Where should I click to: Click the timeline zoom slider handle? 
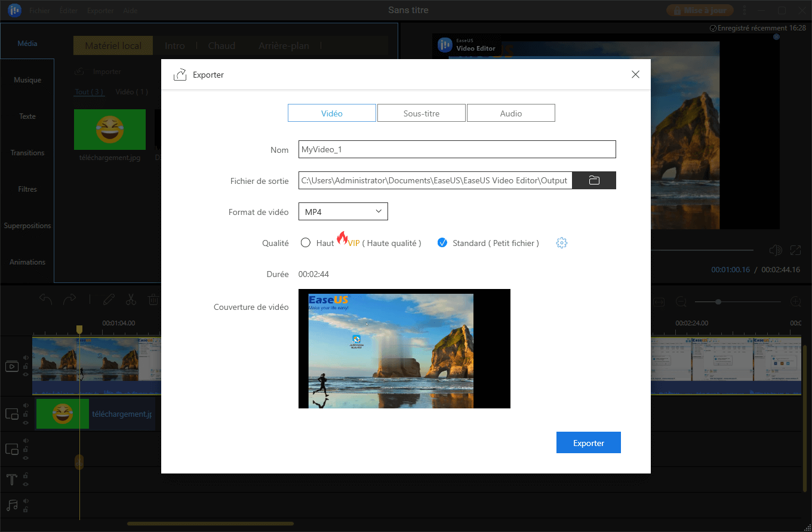click(718, 302)
